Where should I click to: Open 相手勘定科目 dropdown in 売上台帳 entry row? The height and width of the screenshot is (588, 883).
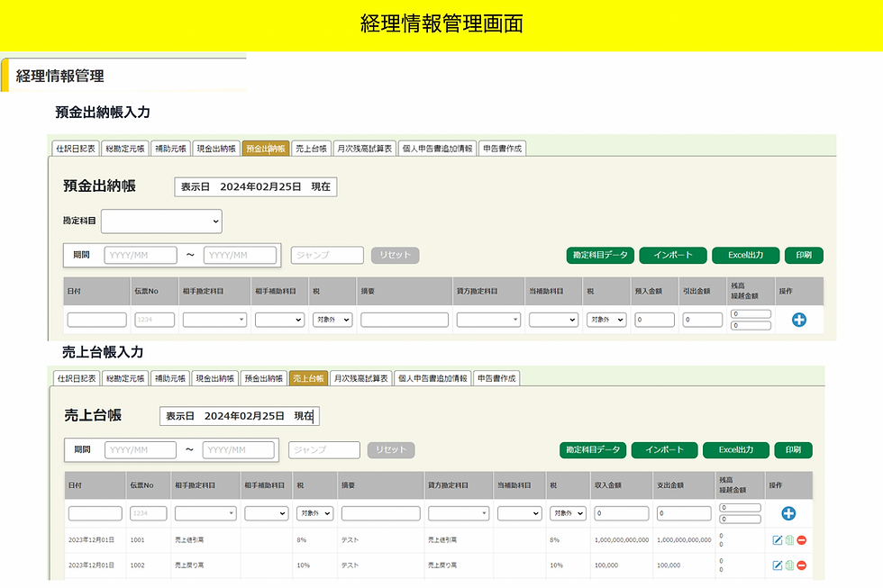(x=205, y=513)
